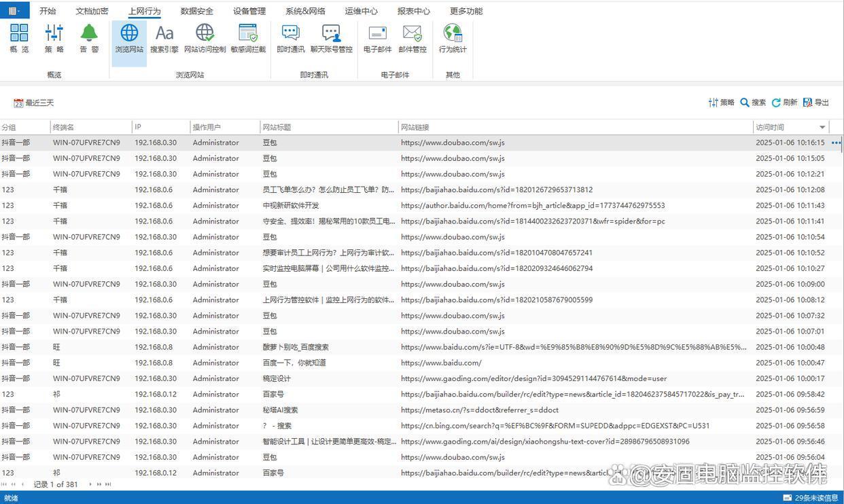Viewport: 844px width, 504px height.
Task: Open 聊天账号管控 ribbon icon
Action: pos(331,38)
